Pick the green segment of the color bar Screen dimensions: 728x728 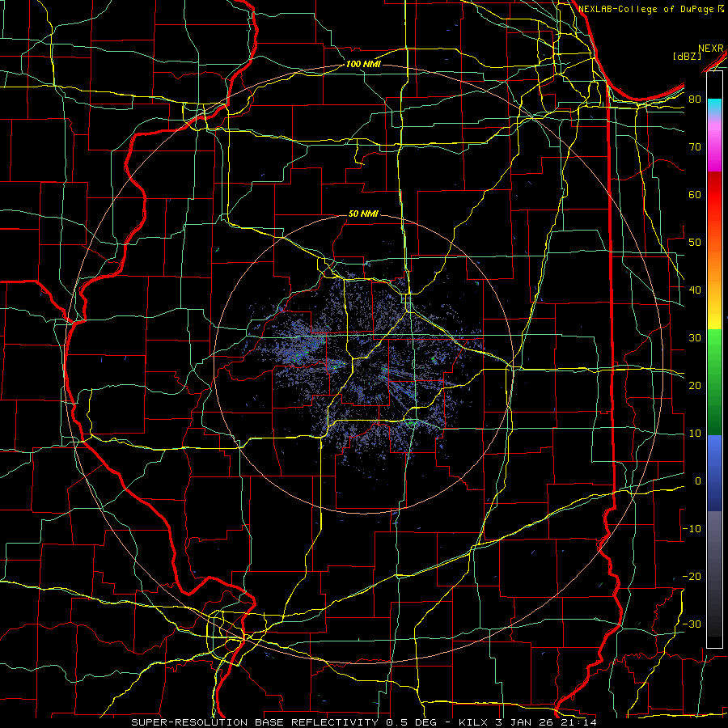[x=714, y=381]
